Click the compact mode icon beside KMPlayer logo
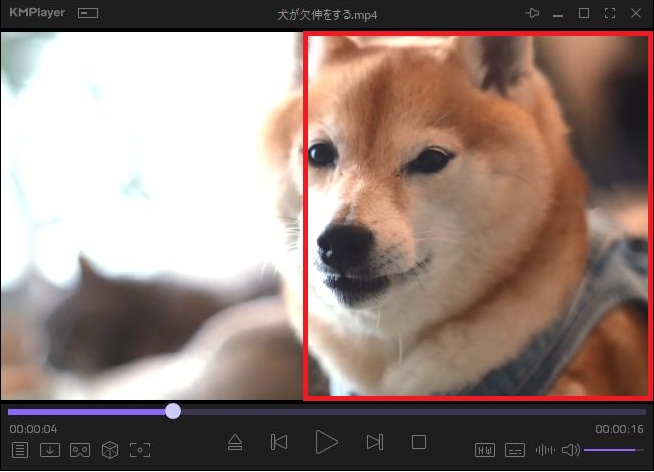The height and width of the screenshot is (472, 654). click(88, 14)
